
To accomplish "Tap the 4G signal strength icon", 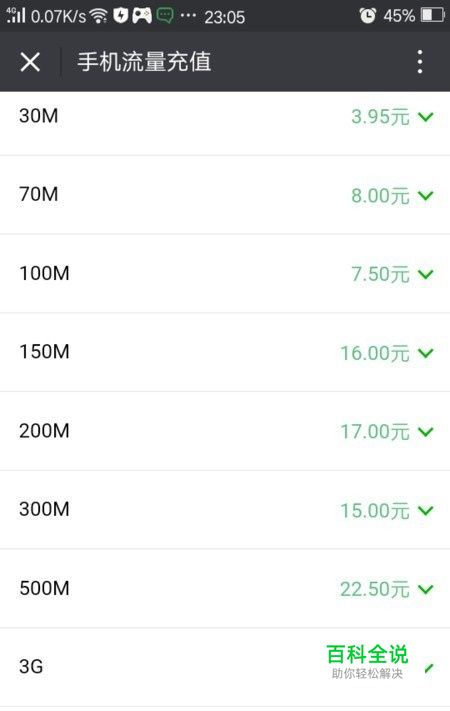I will pyautogui.click(x=15, y=15).
